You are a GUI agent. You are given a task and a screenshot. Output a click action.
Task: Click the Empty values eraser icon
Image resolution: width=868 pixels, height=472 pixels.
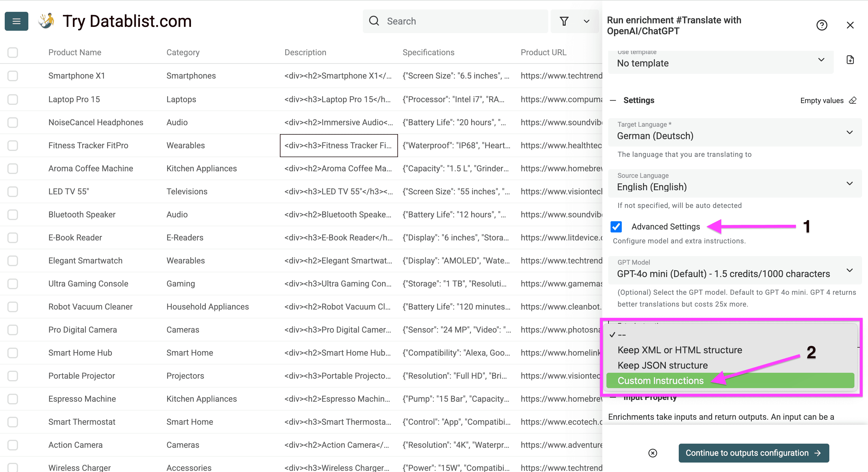[x=853, y=100]
